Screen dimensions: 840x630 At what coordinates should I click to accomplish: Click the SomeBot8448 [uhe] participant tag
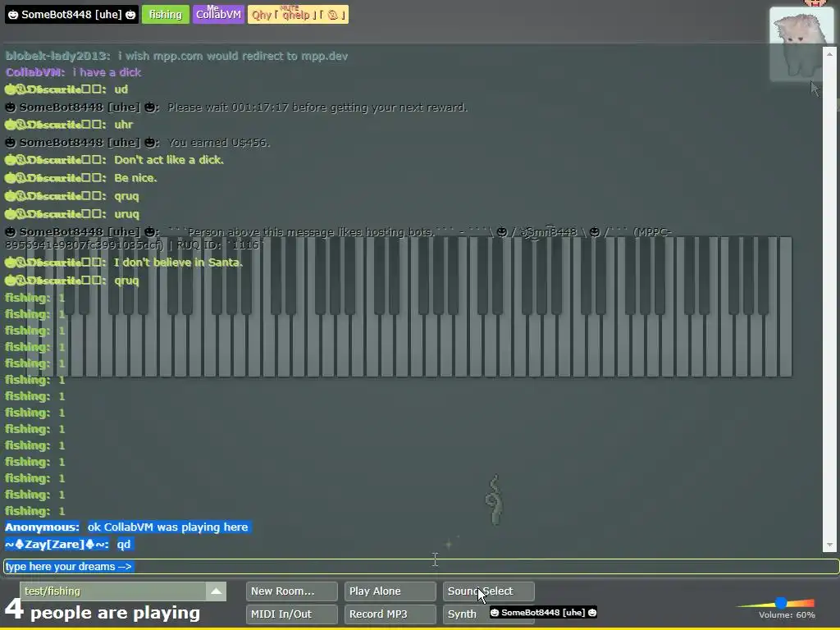click(72, 15)
